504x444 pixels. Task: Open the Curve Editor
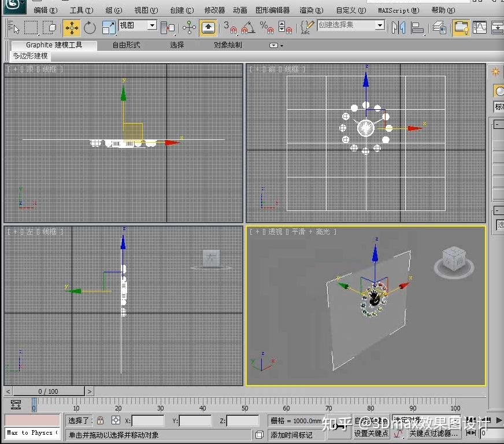(x=480, y=26)
